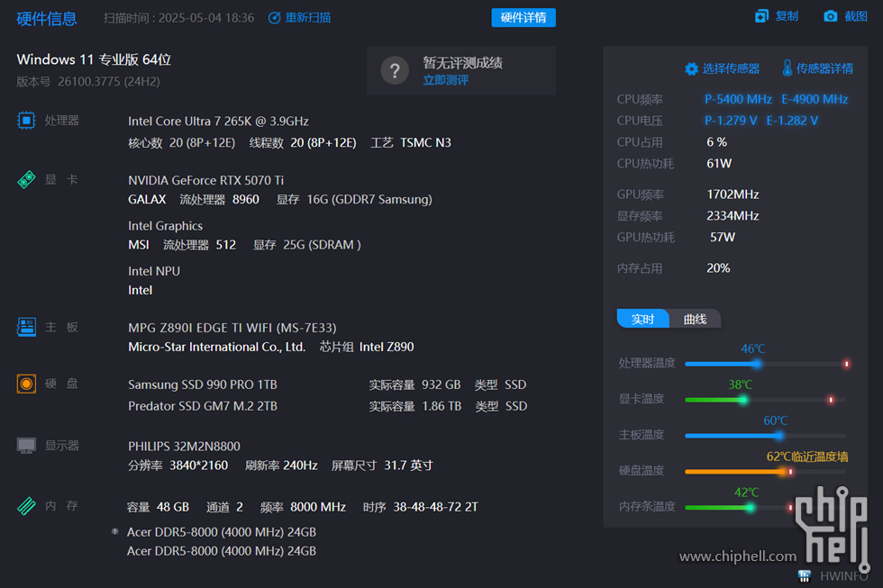Screen dimensions: 883x588
Task: Click the P-1.279 V voltage value
Action: 731,121
